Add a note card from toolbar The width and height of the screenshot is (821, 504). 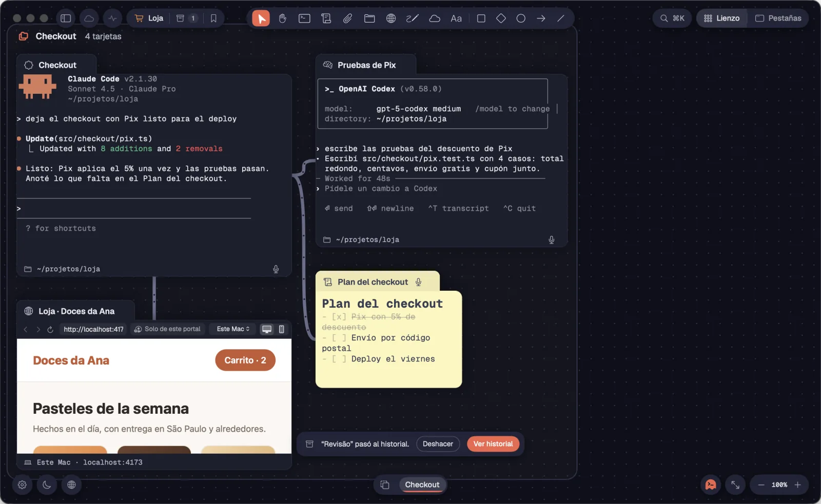(x=326, y=18)
